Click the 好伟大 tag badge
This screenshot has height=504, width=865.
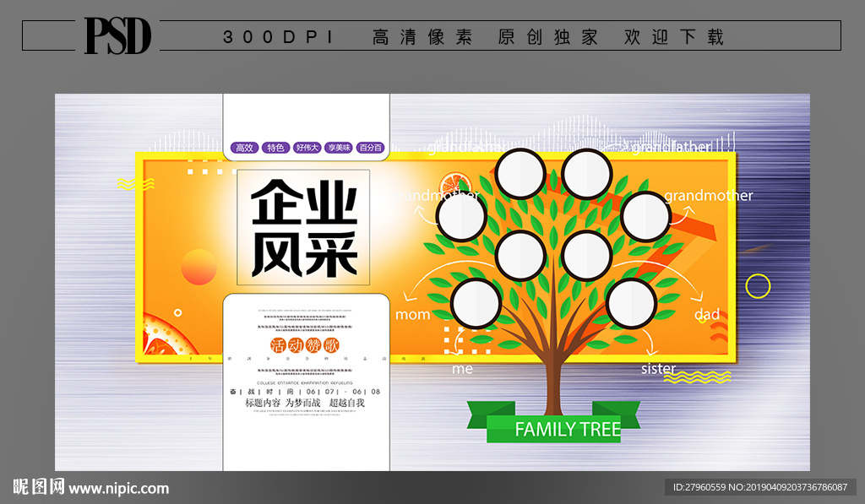pyautogui.click(x=309, y=146)
